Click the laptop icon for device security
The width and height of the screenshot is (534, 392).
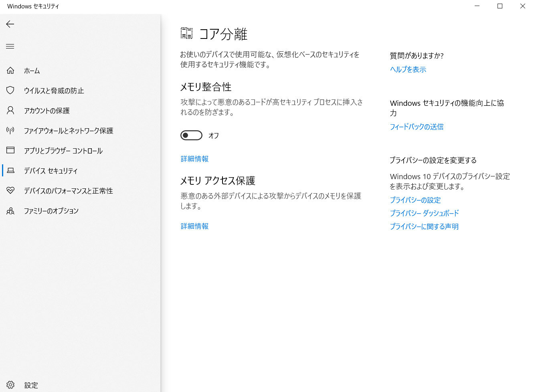[11, 171]
